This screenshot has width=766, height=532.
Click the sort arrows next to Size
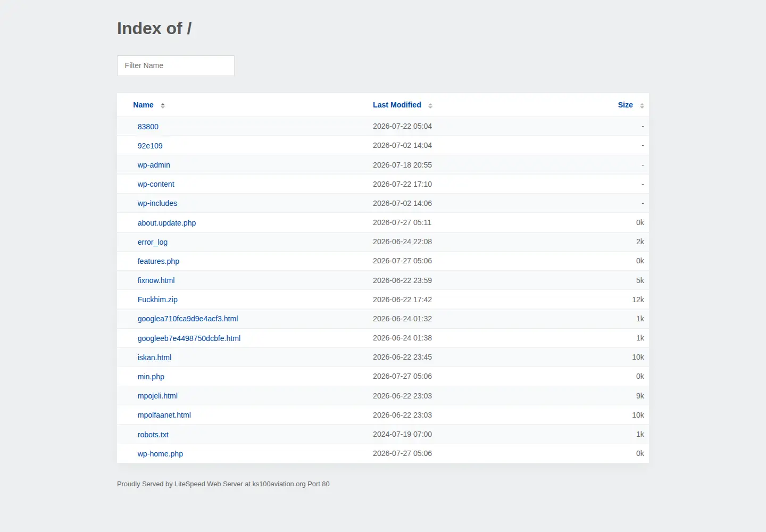pos(642,105)
